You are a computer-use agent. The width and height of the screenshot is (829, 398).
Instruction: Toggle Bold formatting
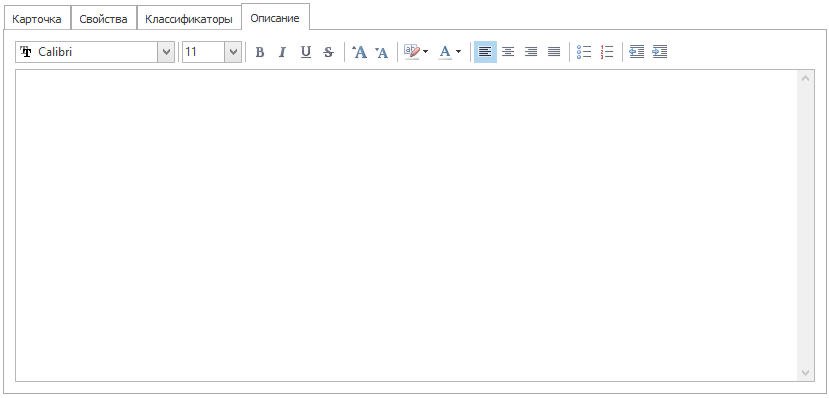pos(260,52)
